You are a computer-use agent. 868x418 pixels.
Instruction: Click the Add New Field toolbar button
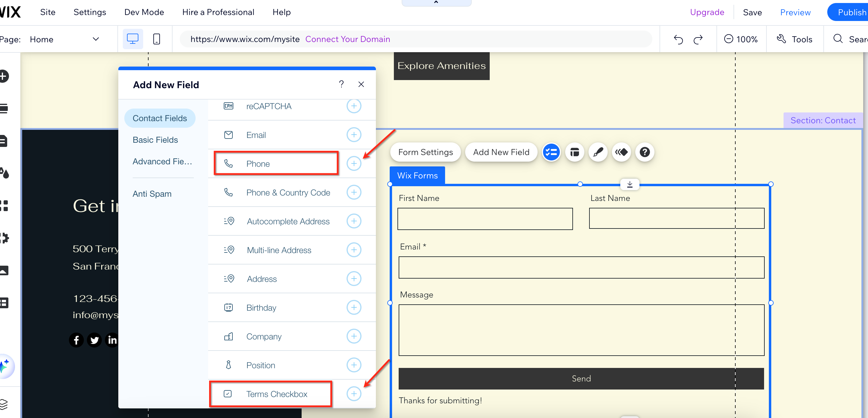tap(501, 152)
